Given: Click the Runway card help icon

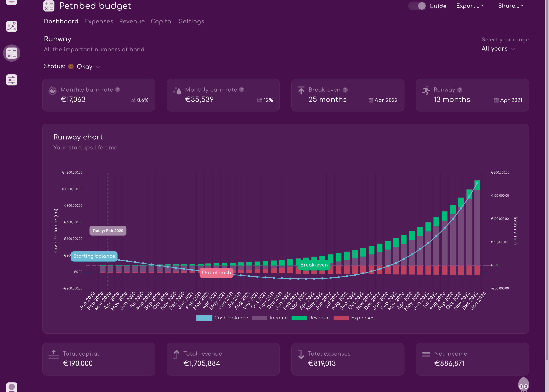Looking at the screenshot, I should pos(460,90).
